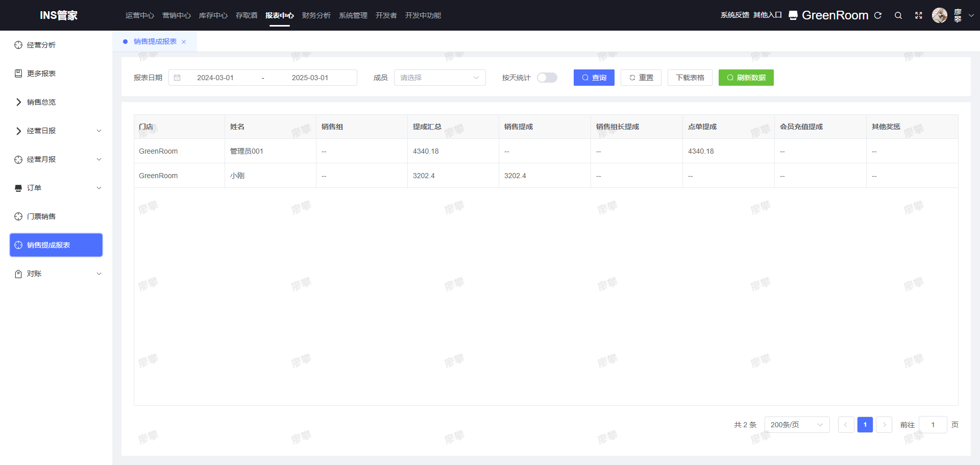Open 开发中功能 in top navigation
The image size is (980, 465).
423,15
